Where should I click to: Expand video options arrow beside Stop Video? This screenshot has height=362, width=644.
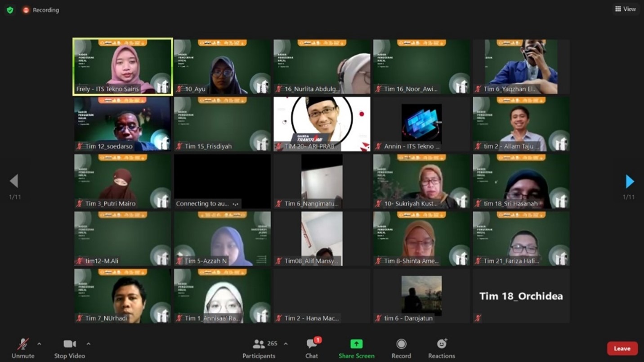coord(88,344)
